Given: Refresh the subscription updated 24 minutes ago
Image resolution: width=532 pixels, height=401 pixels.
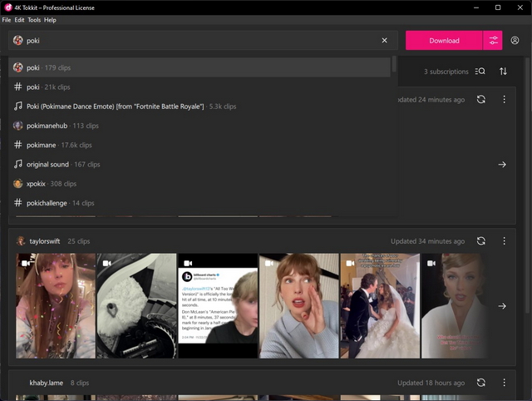Looking at the screenshot, I should tap(480, 100).
